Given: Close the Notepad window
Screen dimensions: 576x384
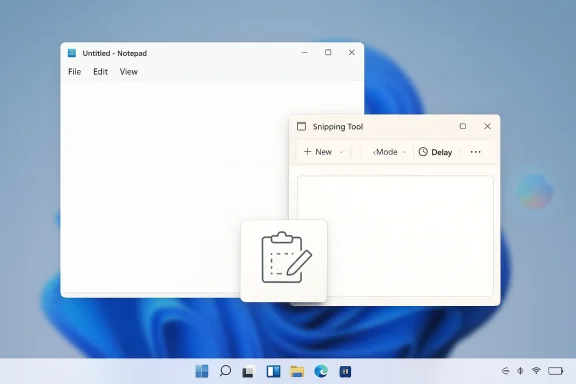Looking at the screenshot, I should pos(352,53).
